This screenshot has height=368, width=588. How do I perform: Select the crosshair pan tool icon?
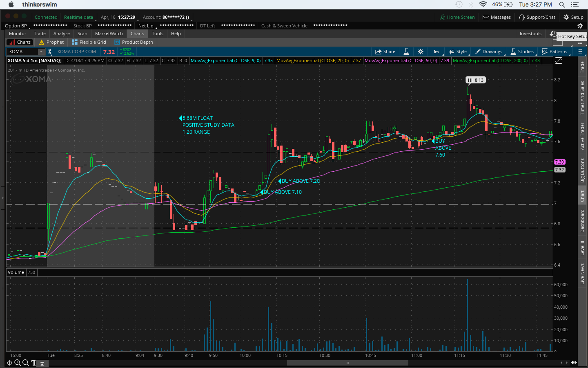coord(9,363)
